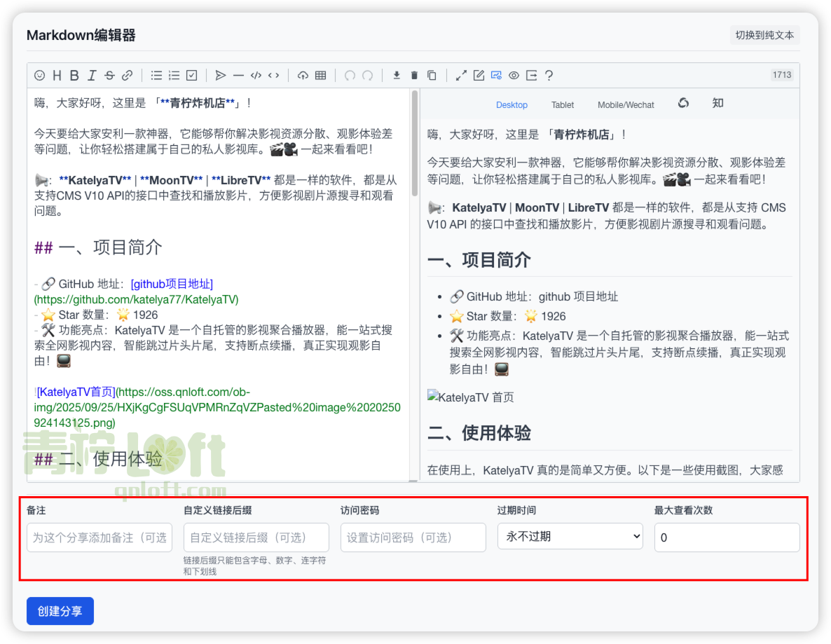The width and height of the screenshot is (831, 644).
Task: Click the KatelyaTV GitHub URL in editor
Action: pos(136,299)
